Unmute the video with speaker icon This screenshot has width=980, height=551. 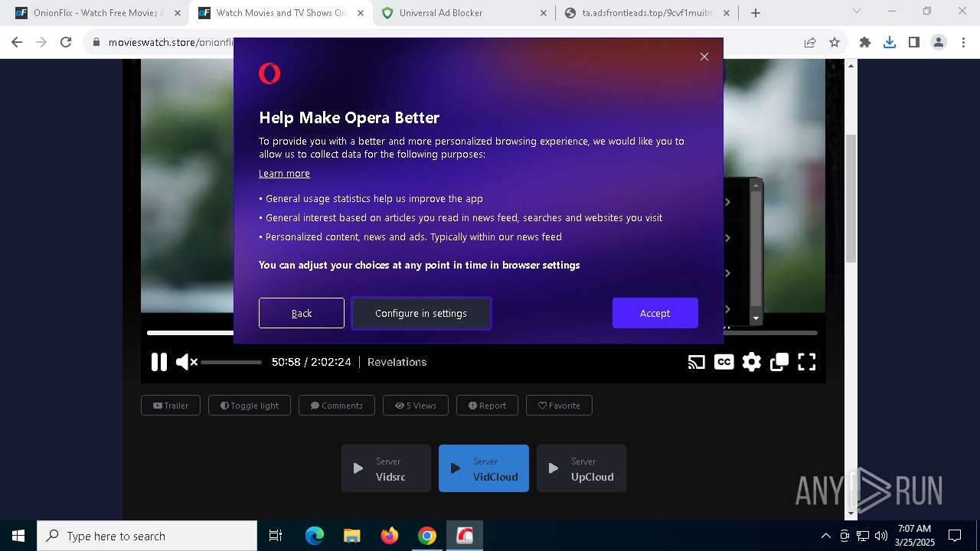(186, 362)
